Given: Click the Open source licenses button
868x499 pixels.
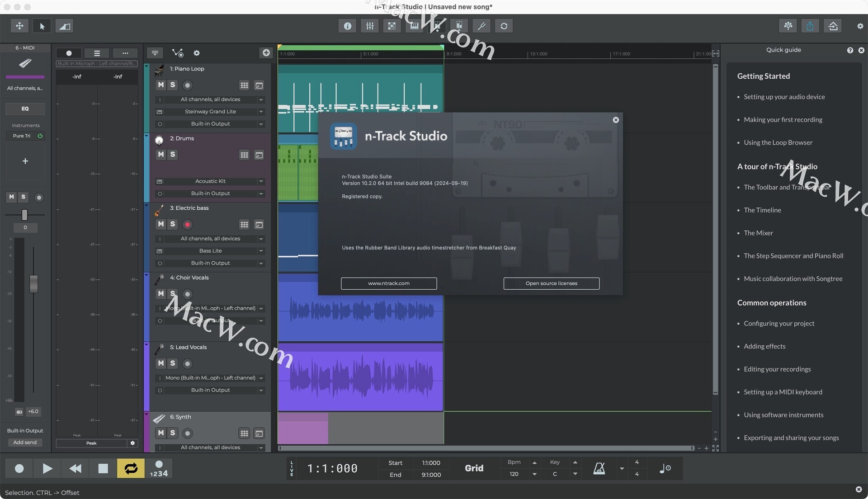Looking at the screenshot, I should [551, 283].
